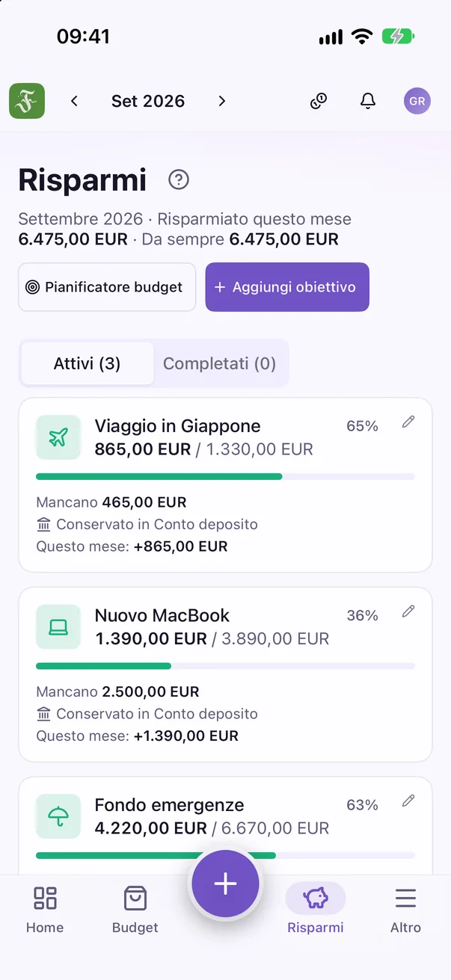Go to Home in bottom navigation
The image size is (451, 980).
tap(45, 909)
